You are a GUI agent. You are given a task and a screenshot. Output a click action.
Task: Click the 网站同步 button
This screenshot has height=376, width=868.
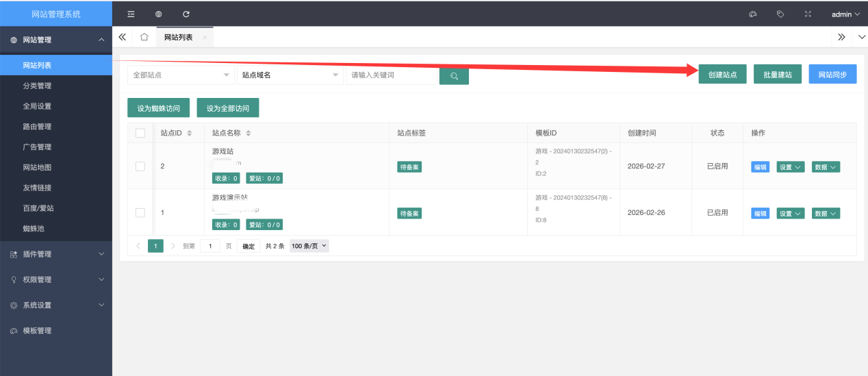[x=832, y=75]
